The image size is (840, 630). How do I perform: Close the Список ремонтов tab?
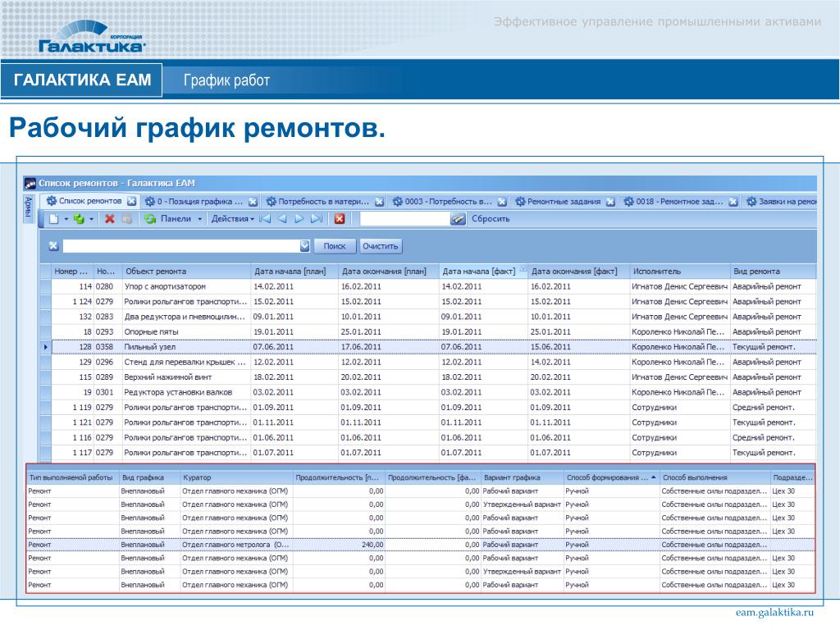coord(132,202)
